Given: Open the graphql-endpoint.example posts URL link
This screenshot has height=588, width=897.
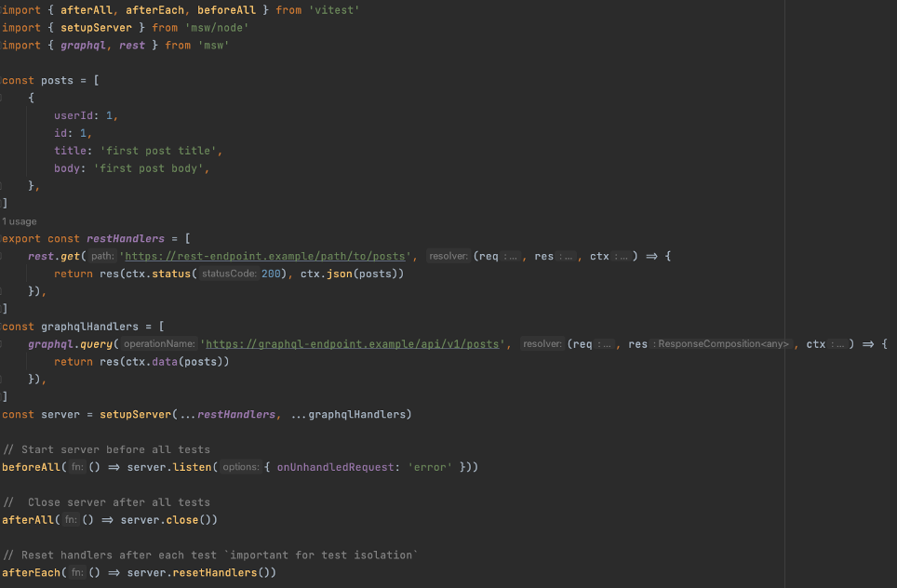Looking at the screenshot, I should click(352, 344).
